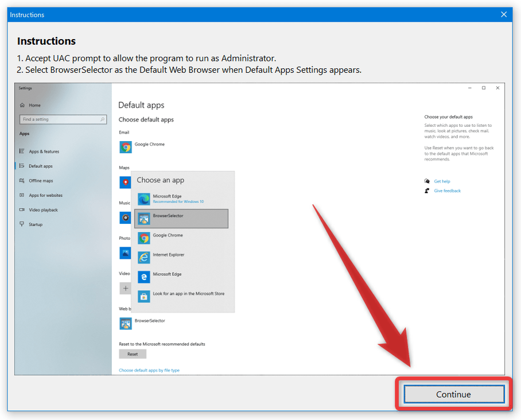Choose Microsoft Edge recommended for Windows 10

click(181, 199)
